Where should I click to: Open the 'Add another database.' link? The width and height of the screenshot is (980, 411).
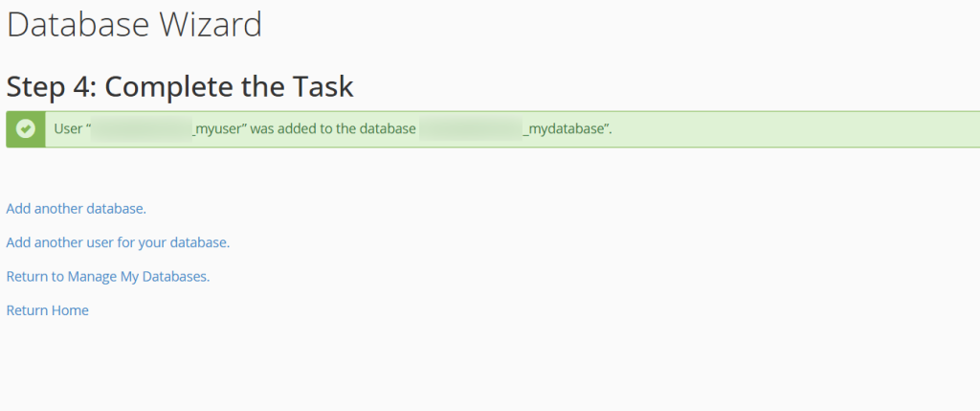(x=77, y=208)
